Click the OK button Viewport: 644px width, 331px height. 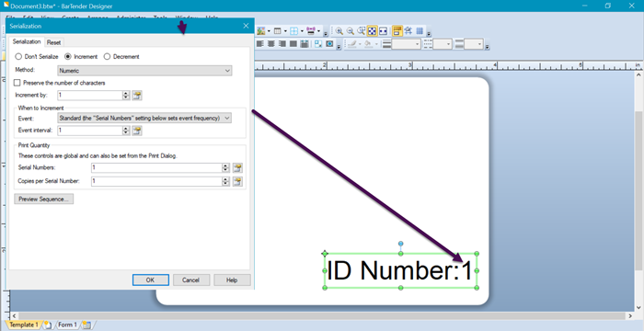click(x=150, y=280)
